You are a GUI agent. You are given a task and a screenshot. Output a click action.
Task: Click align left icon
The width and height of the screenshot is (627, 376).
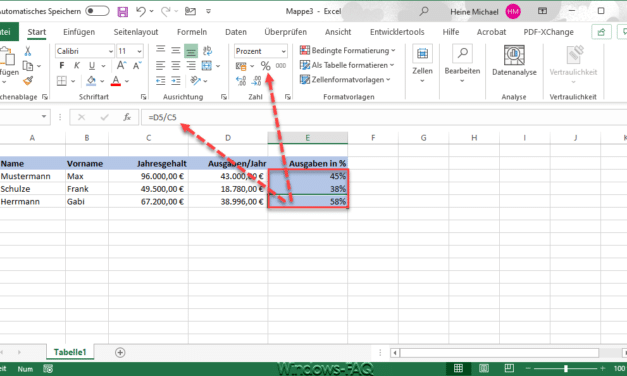(160, 66)
